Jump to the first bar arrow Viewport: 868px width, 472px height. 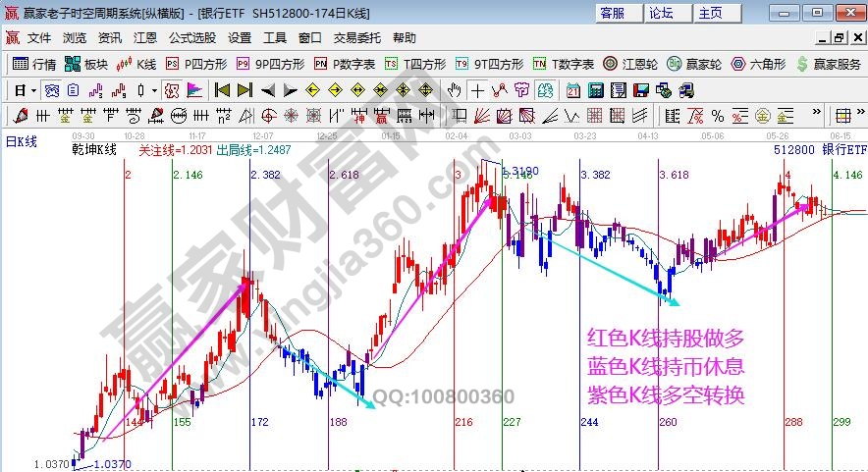(x=223, y=90)
